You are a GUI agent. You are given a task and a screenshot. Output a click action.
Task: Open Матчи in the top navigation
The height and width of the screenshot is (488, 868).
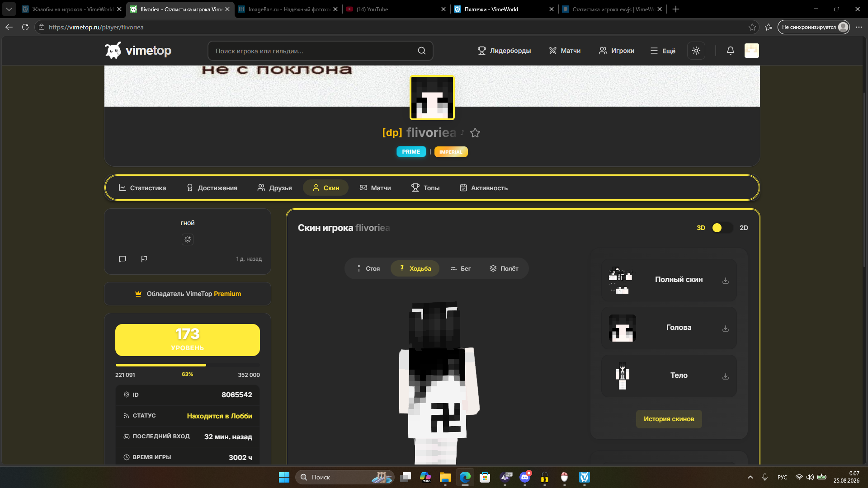[565, 51]
